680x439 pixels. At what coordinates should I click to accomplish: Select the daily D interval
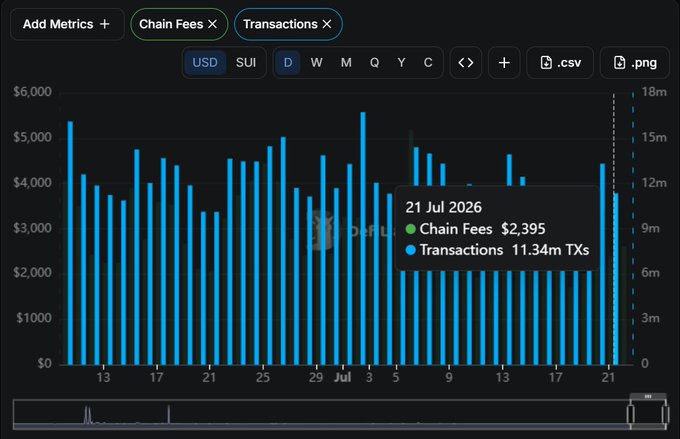(x=288, y=63)
